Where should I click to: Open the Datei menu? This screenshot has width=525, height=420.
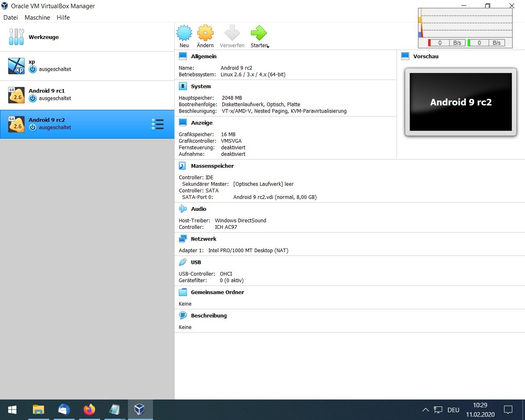11,17
